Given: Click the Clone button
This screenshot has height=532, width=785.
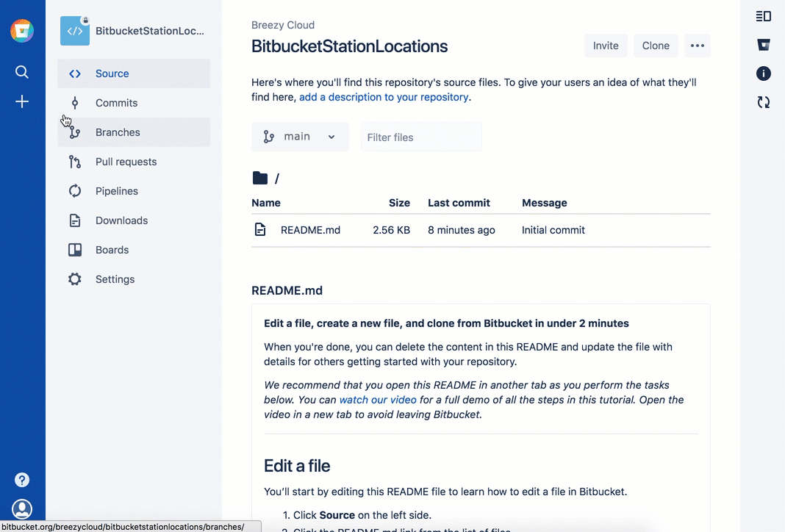Looking at the screenshot, I should pyautogui.click(x=655, y=45).
